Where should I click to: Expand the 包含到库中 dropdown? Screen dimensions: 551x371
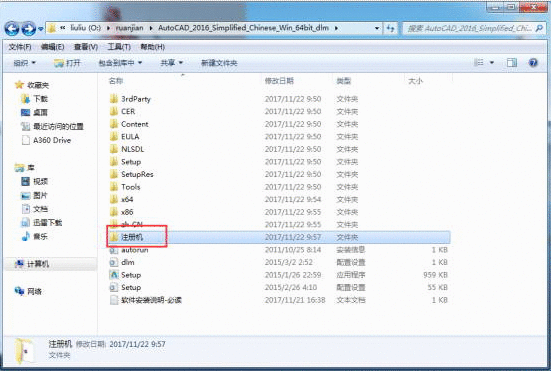pos(120,63)
